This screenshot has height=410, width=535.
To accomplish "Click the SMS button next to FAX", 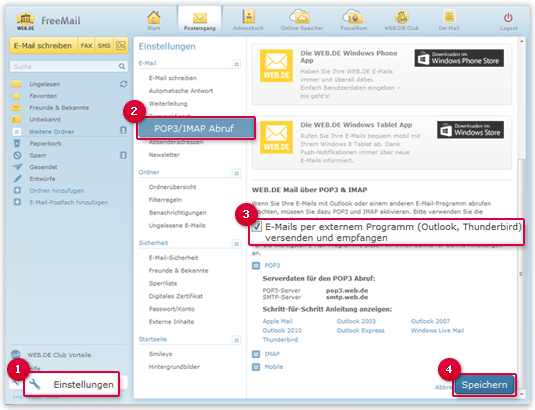I will pyautogui.click(x=104, y=46).
